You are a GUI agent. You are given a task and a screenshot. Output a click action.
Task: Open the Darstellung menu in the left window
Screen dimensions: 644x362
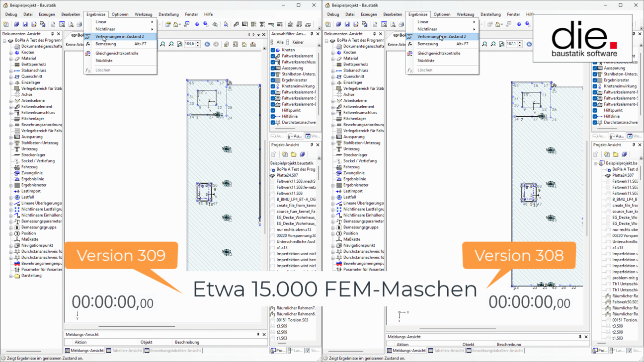tap(168, 14)
